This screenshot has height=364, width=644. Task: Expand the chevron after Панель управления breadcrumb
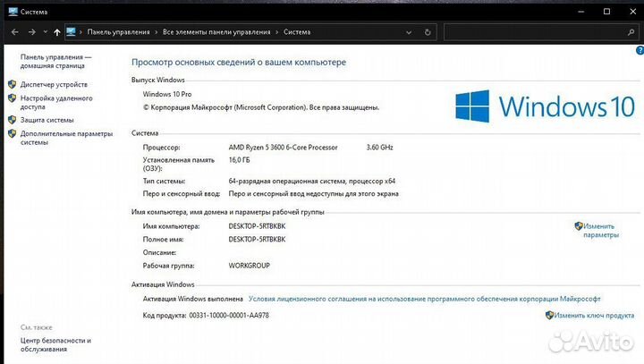tap(156, 32)
